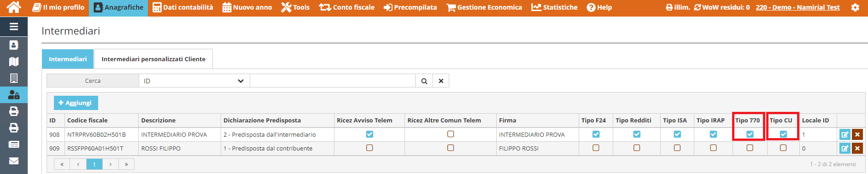This screenshot has height=174, width=868.
Task: Open the hamburger menu in sidebar
Action: (14, 27)
